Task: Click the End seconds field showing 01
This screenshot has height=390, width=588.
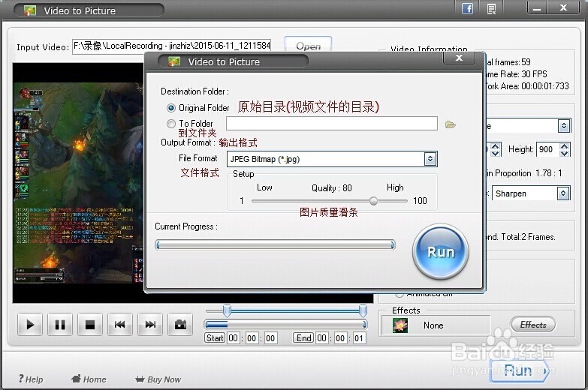Action: pos(359,338)
